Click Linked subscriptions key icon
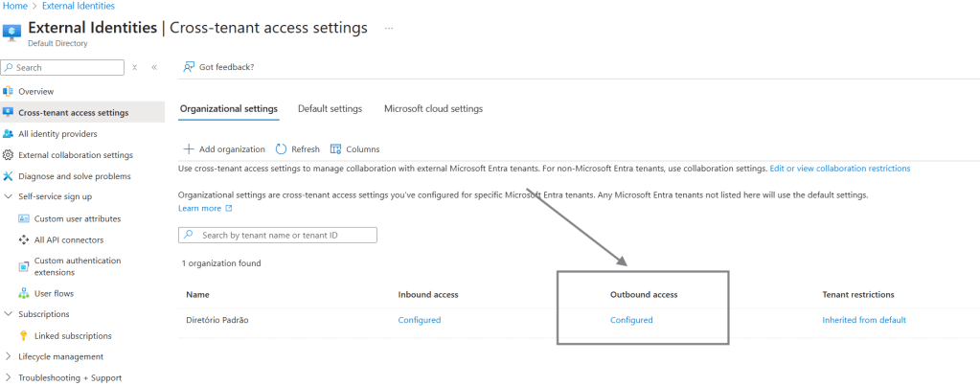 click(x=24, y=335)
